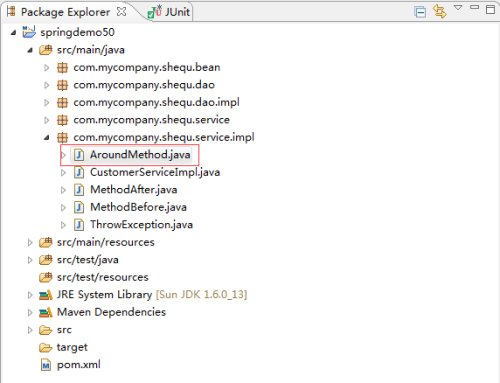Click the src/main/java source folder icon
Screen dimensions: 500x383
tap(46, 50)
